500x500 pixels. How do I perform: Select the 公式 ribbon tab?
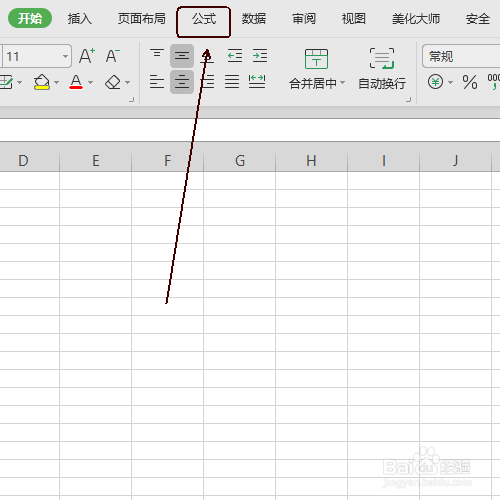204,19
